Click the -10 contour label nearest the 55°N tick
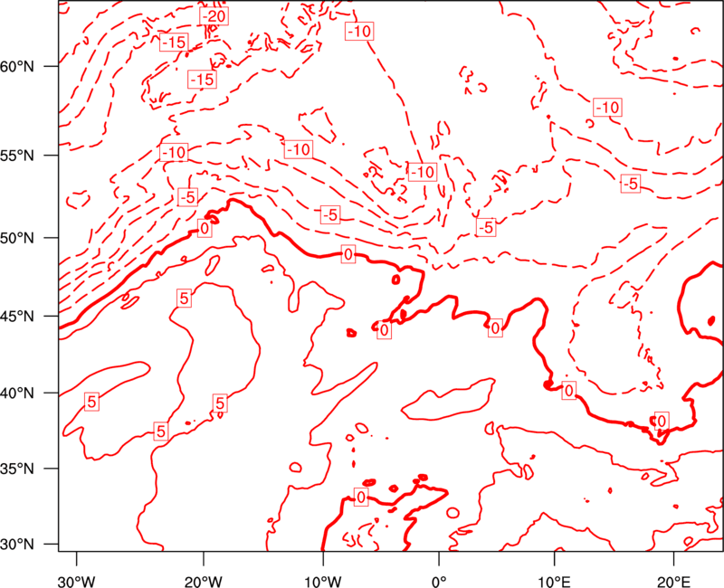 pyautogui.click(x=174, y=152)
